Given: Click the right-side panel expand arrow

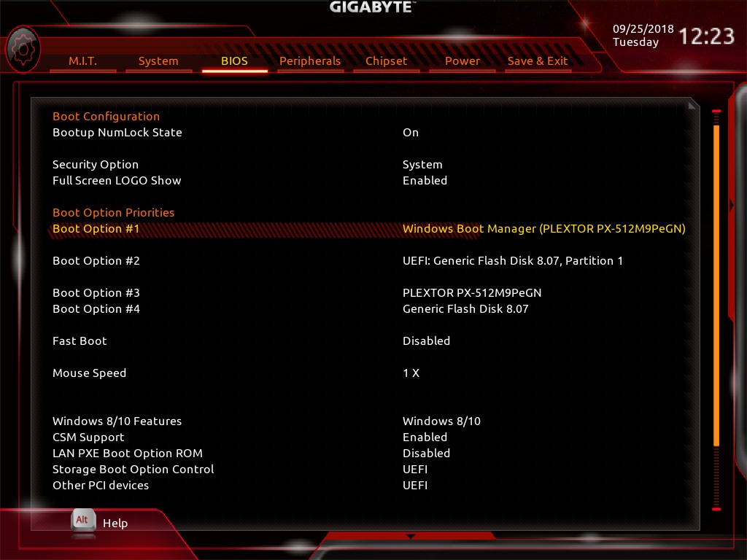Looking at the screenshot, I should tap(732, 205).
